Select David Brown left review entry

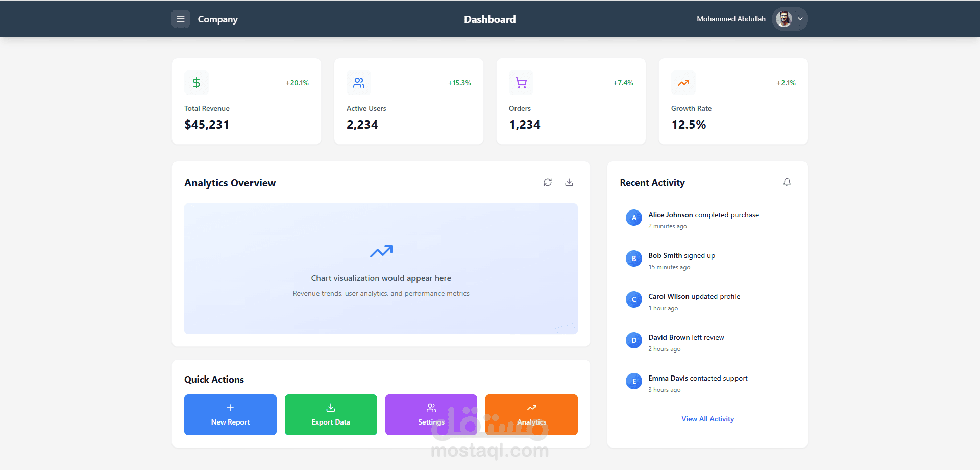[707, 343]
